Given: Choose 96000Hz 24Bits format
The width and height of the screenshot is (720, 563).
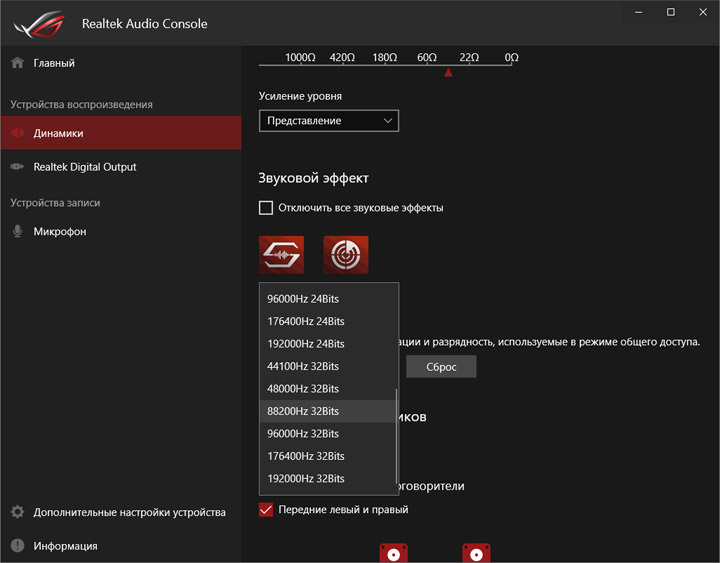Looking at the screenshot, I should click(328, 299).
